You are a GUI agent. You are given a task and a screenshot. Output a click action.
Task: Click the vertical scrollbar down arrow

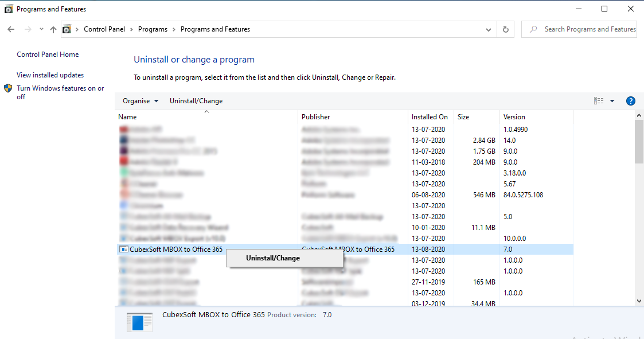pos(639,301)
